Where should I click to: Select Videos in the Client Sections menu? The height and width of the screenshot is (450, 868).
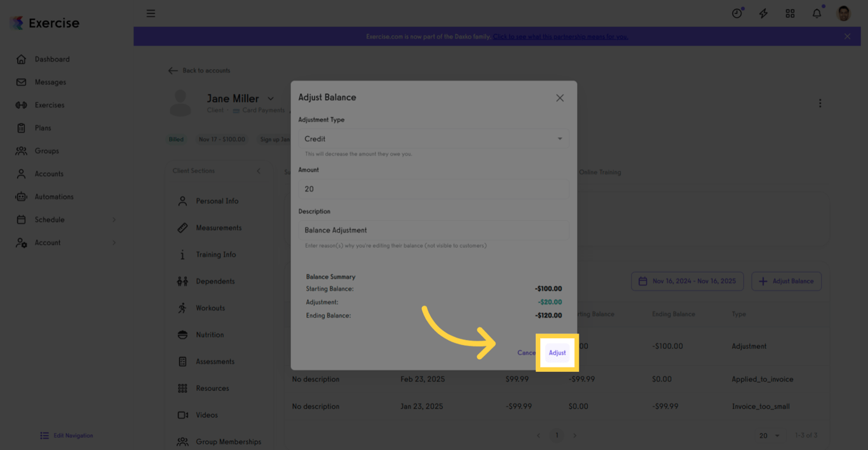tap(183, 414)
